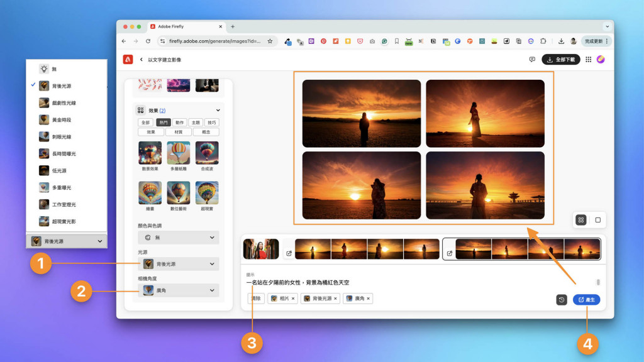Image resolution: width=644 pixels, height=362 pixels.
Task: Select the woman in red reference thumbnail
Action: 261,249
